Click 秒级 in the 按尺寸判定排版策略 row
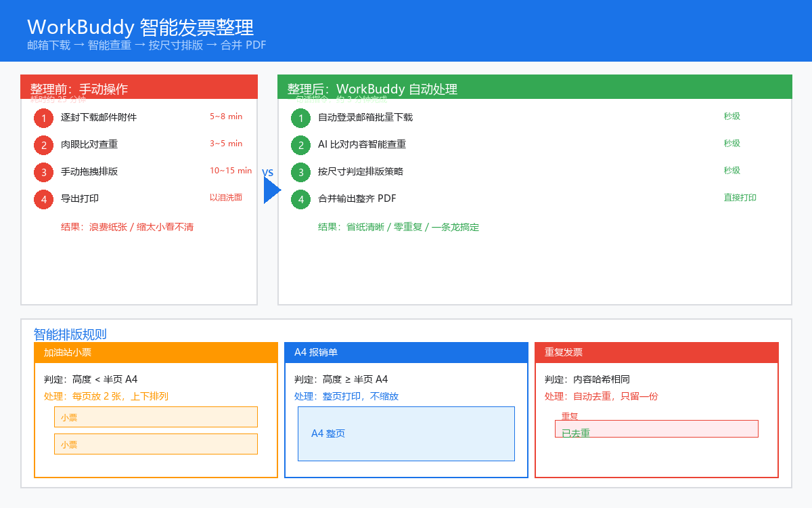The image size is (812, 508). coord(732,171)
